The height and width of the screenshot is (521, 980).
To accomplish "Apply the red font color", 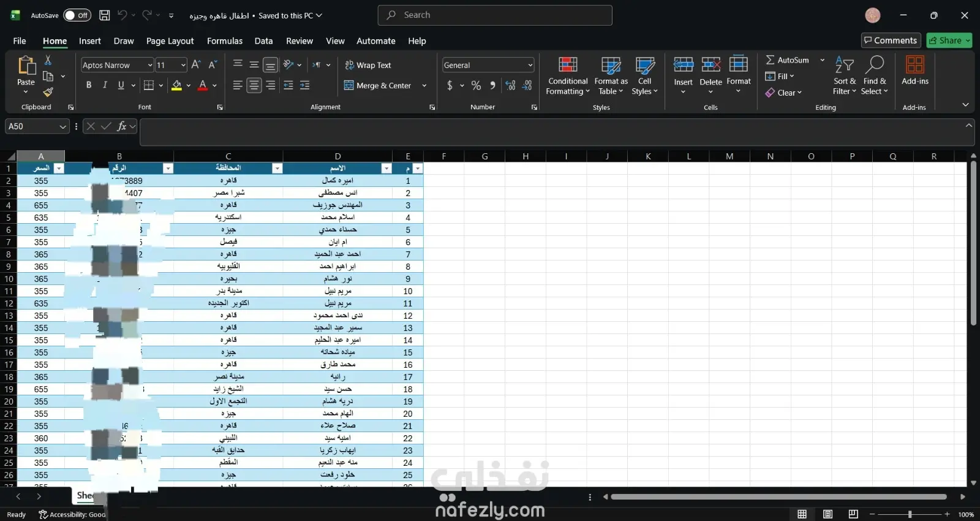I will pyautogui.click(x=203, y=85).
